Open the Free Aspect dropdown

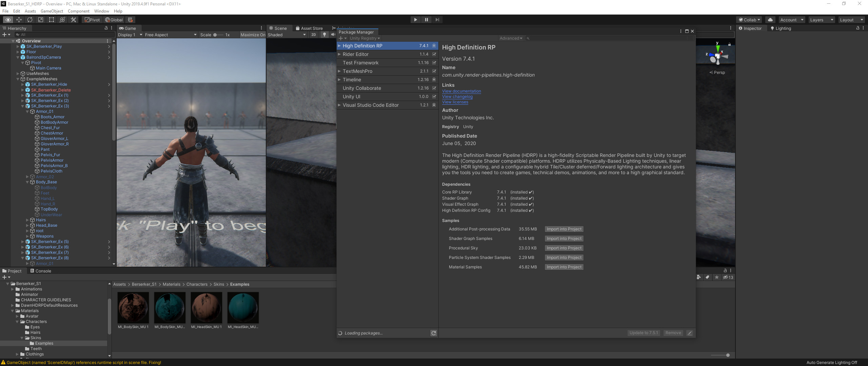pos(171,35)
